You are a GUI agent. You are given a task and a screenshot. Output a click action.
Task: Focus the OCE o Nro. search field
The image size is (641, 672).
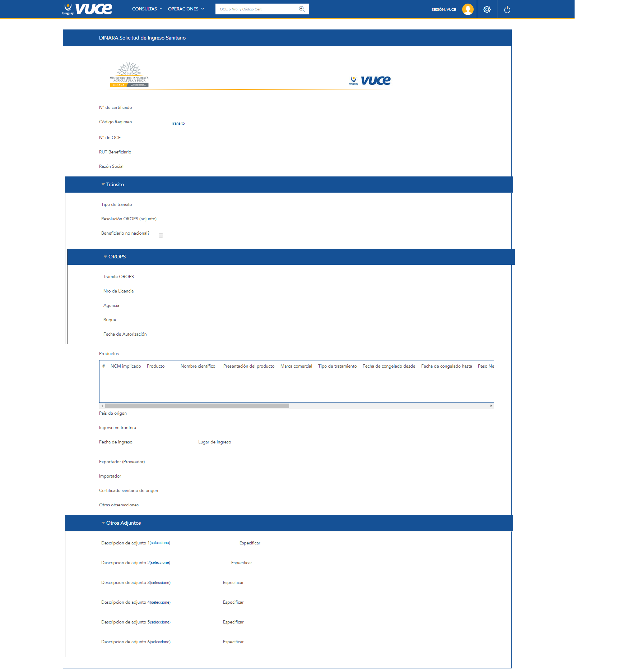[257, 9]
